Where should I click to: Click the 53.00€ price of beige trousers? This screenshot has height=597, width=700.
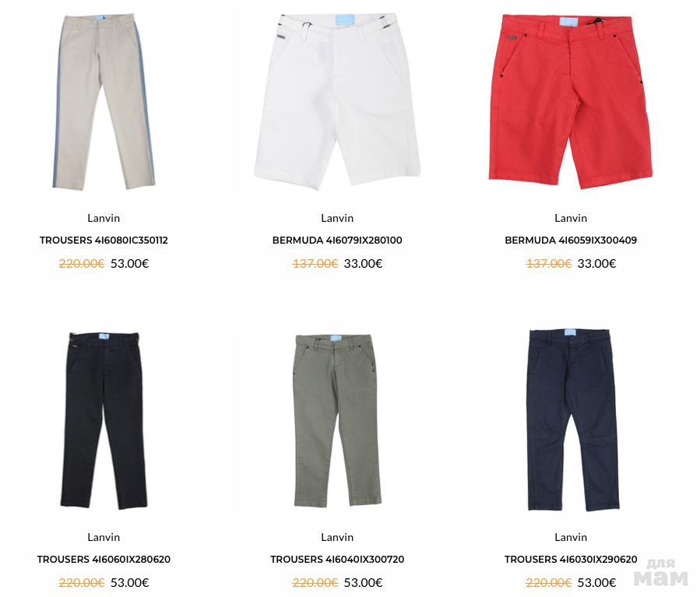coord(129,264)
